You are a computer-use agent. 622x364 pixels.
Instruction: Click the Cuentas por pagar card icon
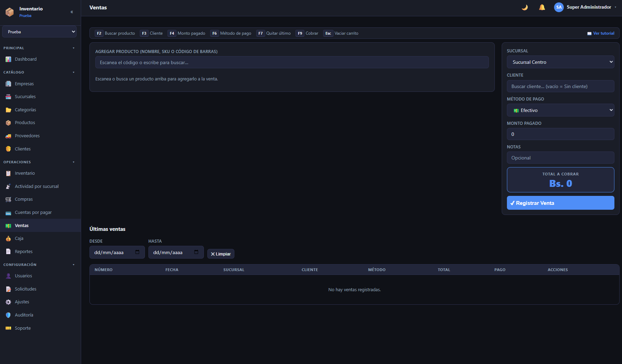click(8, 213)
